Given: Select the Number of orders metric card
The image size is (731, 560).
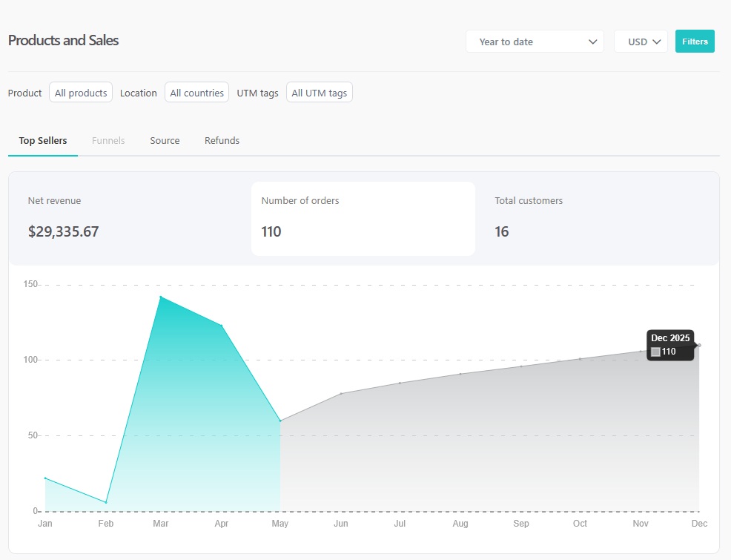Looking at the screenshot, I should click(x=363, y=219).
